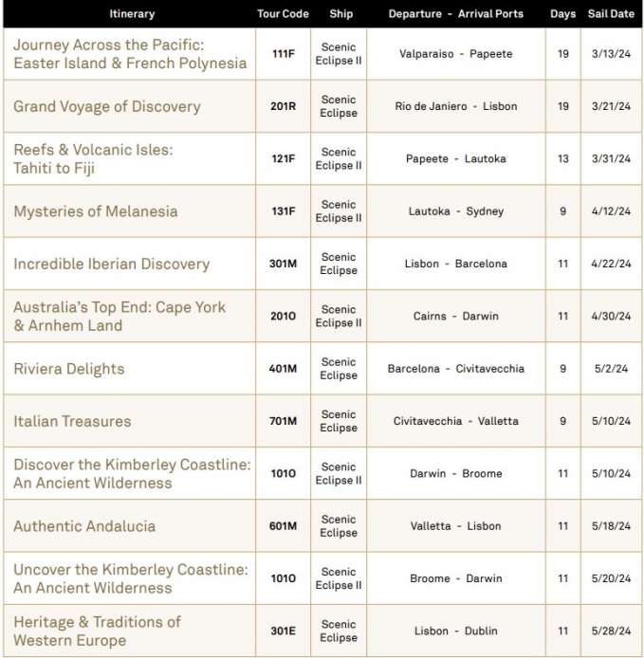Open Grand Voyage of Discovery itinerary
Image resolution: width=644 pixels, height=658 pixels.
(106, 106)
